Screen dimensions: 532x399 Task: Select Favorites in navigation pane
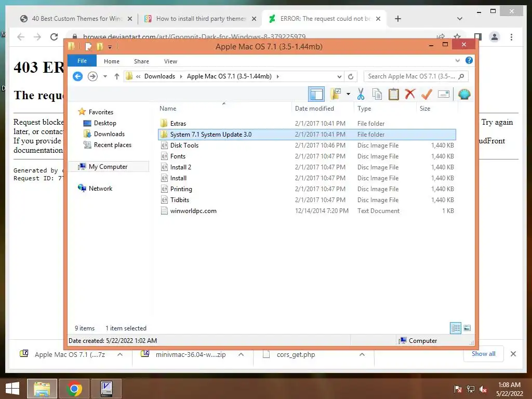tap(101, 112)
